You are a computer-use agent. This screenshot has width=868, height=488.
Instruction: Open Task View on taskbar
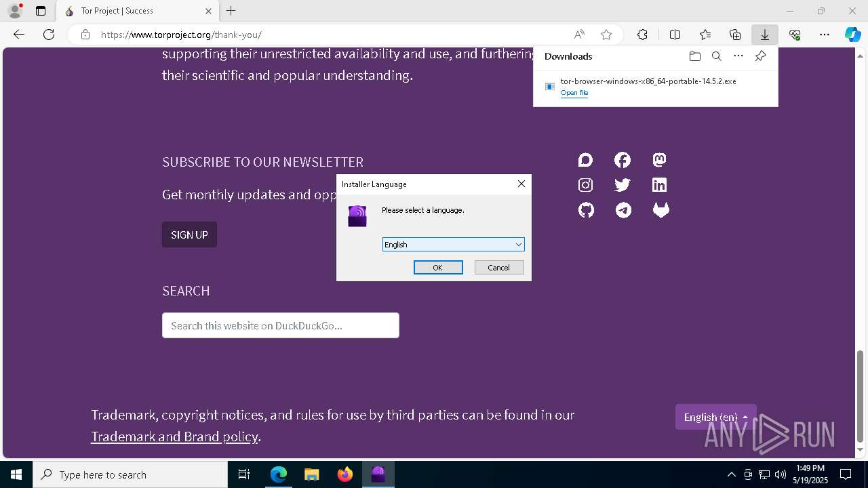click(x=244, y=474)
